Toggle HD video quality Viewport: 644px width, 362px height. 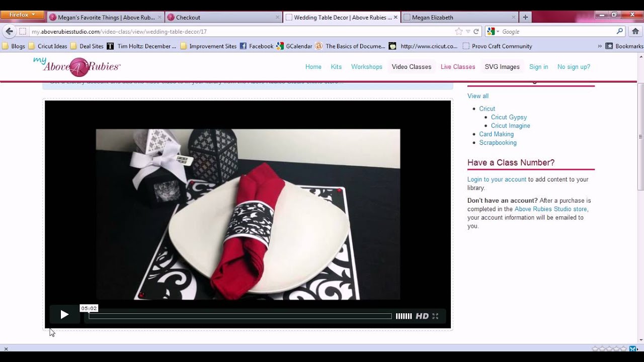(x=422, y=316)
